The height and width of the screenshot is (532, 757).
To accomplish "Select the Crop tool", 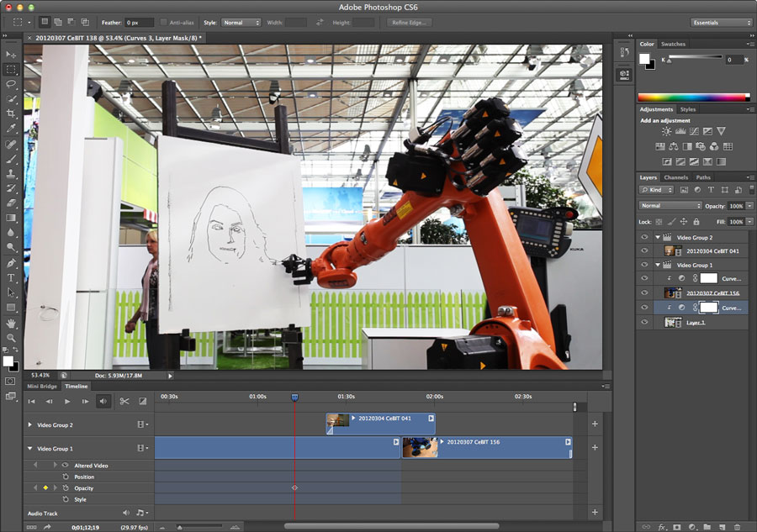I will click(12, 113).
